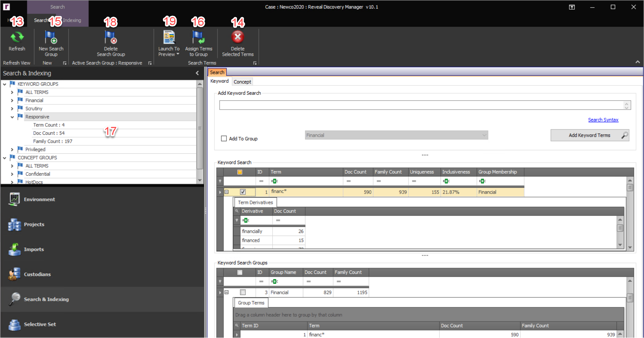Collapse the CONCEPT GROUPS tree node

click(4, 158)
